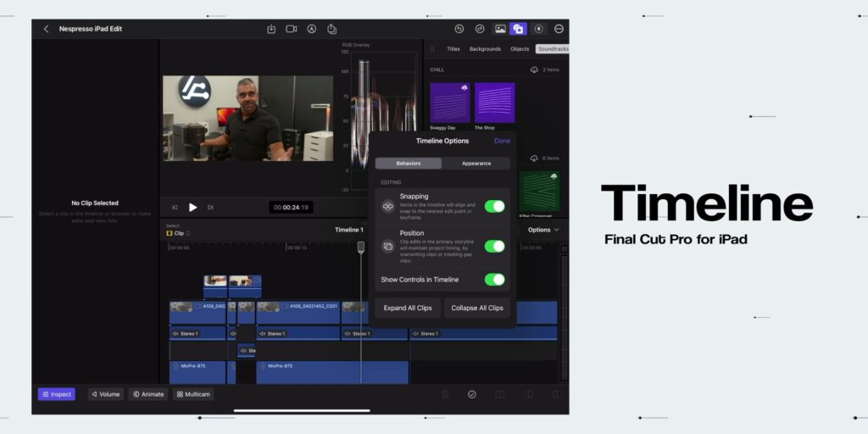This screenshot has width=868, height=434.
Task: Click the redo icon
Action: pos(480,29)
